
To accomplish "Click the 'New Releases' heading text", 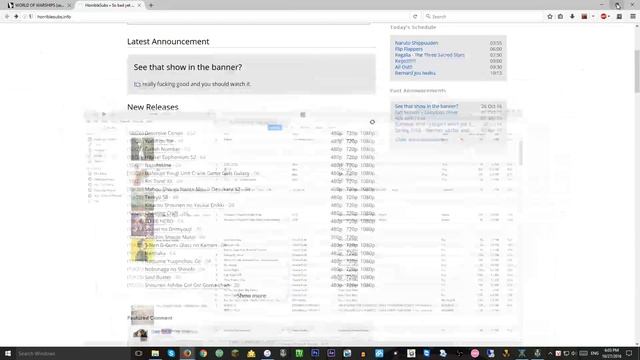I will (153, 107).
